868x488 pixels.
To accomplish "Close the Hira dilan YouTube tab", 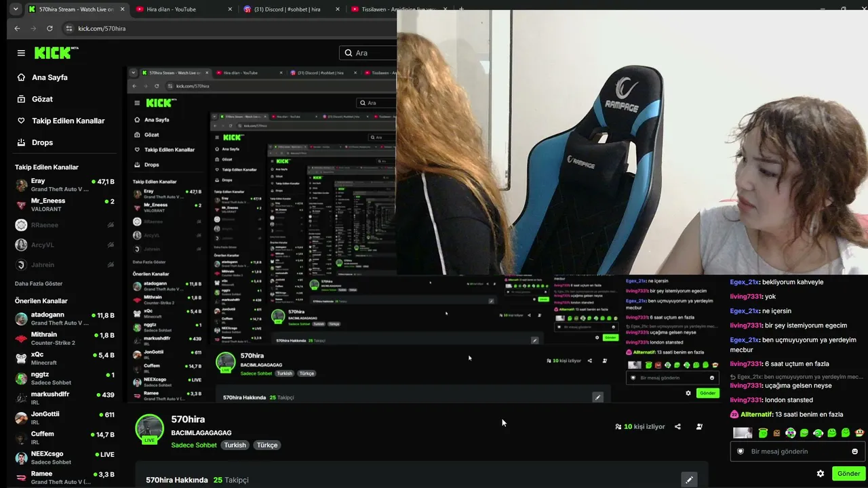I will point(230,9).
